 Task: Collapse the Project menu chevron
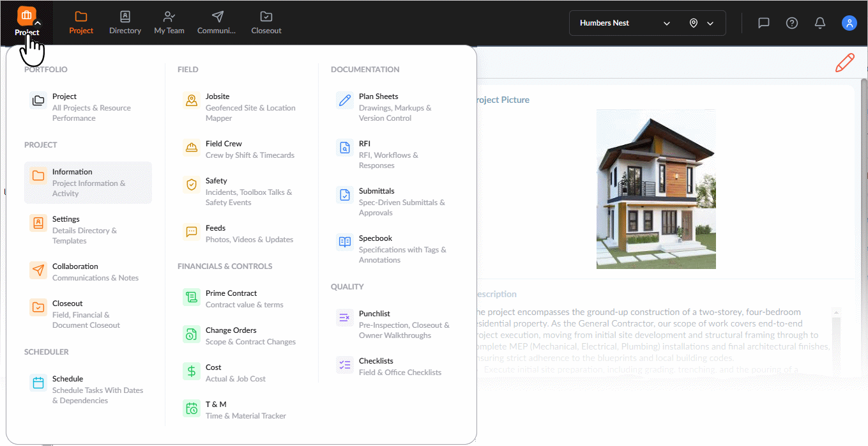(38, 23)
